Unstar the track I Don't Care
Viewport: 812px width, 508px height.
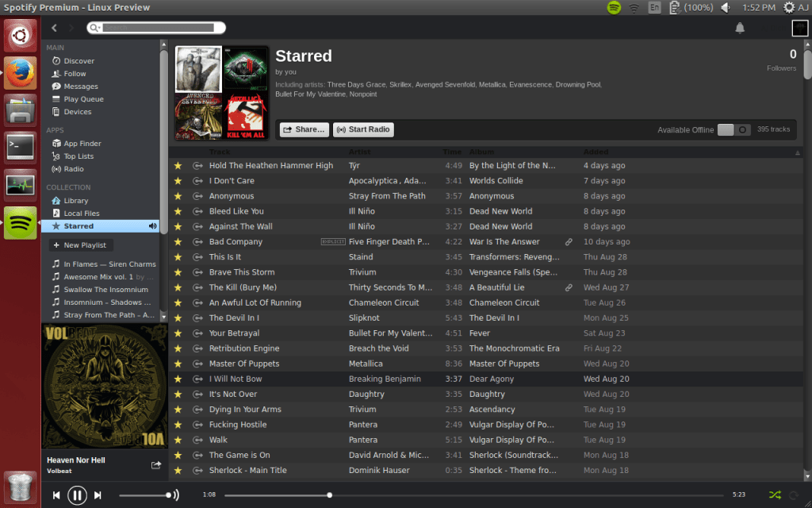pos(178,181)
